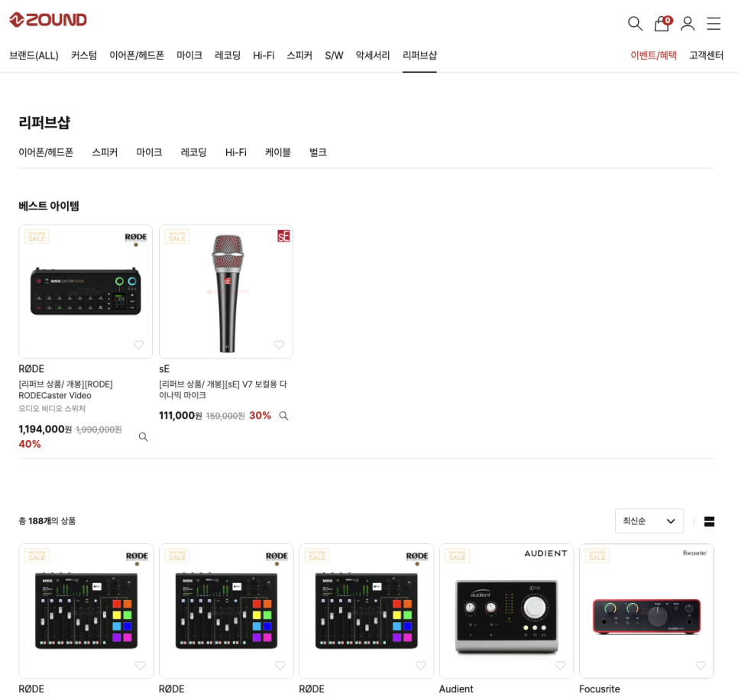Toggle wishlist heart on Audient iD14 product
The image size is (738, 700).
point(560,665)
